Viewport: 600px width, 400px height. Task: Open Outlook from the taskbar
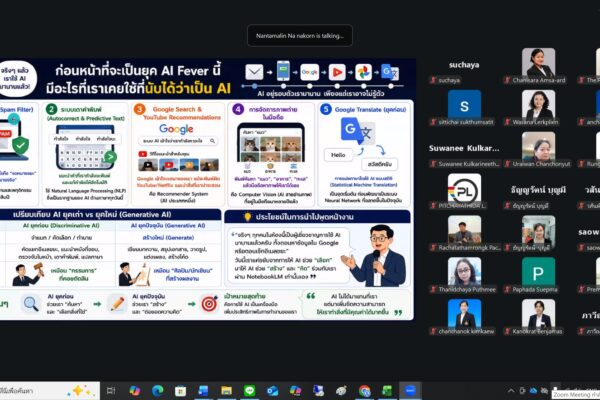point(272,390)
